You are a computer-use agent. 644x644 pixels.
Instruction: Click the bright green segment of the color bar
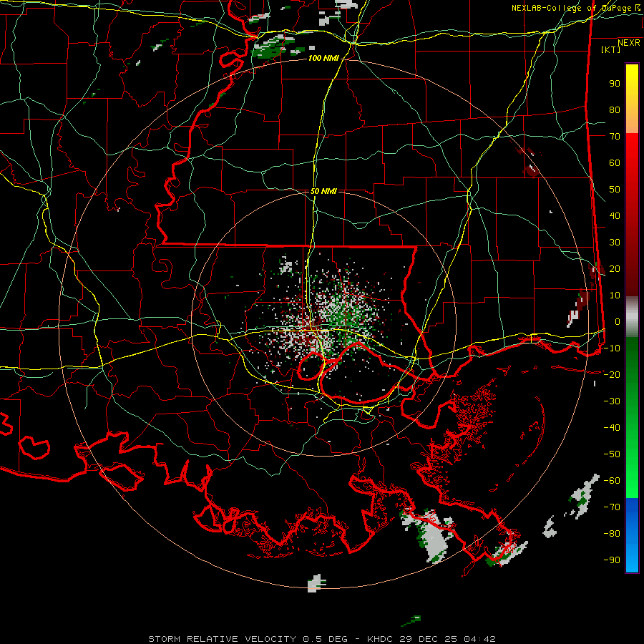pos(632,472)
